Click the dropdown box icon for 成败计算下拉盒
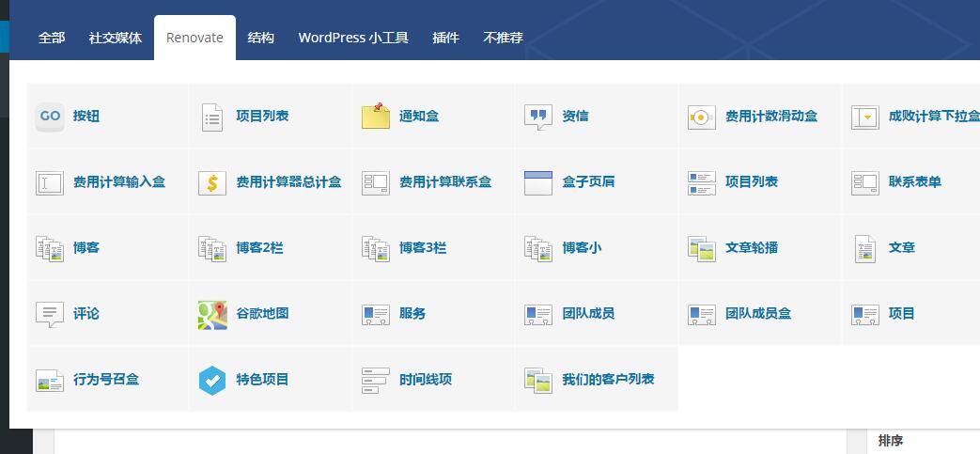 tap(865, 117)
